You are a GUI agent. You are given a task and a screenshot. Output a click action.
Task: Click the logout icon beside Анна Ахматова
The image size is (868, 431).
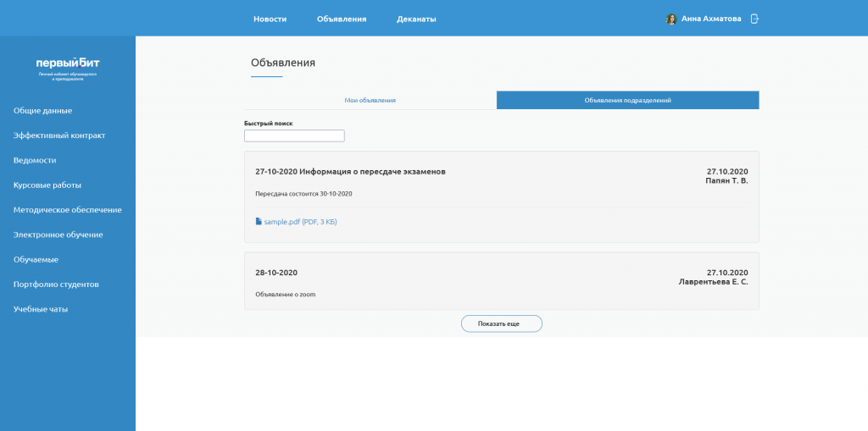pos(754,19)
